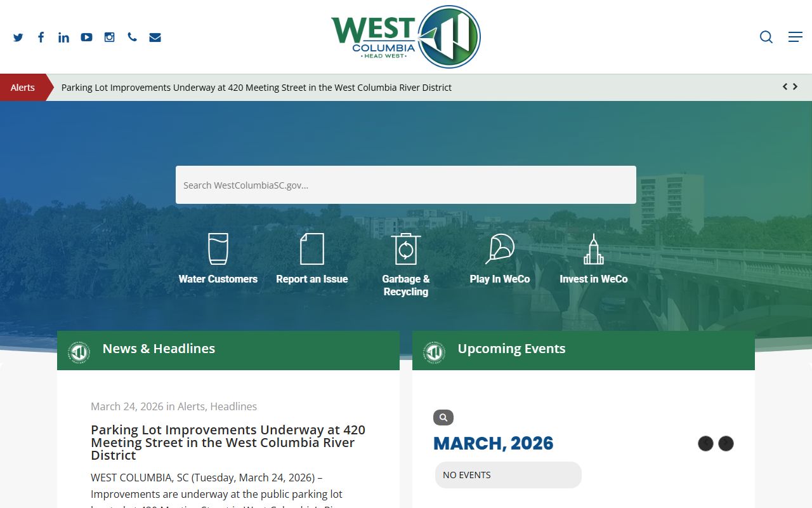812x508 pixels.
Task: Click the Instagram icon in header
Action: tap(109, 37)
